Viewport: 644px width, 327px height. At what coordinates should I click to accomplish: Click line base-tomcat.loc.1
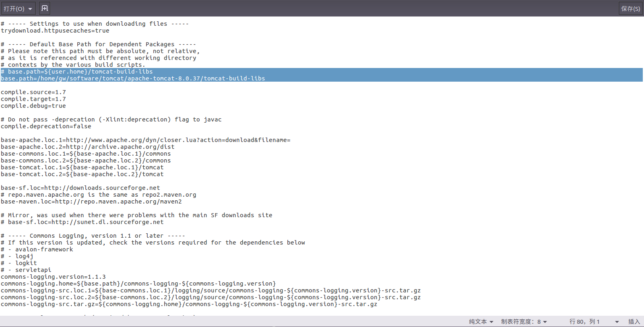click(x=82, y=167)
